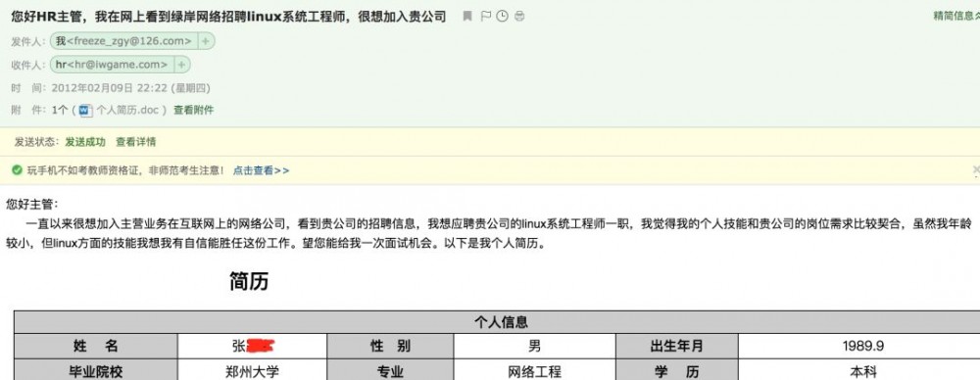Screen dimensions: 980x380
Task: Add sender freeze_zgy@126.com via plus icon
Action: (x=206, y=41)
